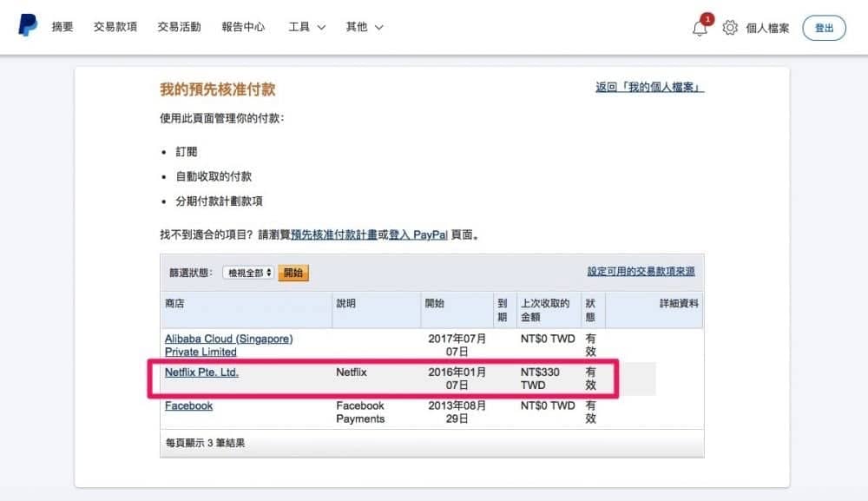Screen dimensions: 868x501
Task: Open the 報告中心 menu item
Action: pyautogui.click(x=243, y=27)
